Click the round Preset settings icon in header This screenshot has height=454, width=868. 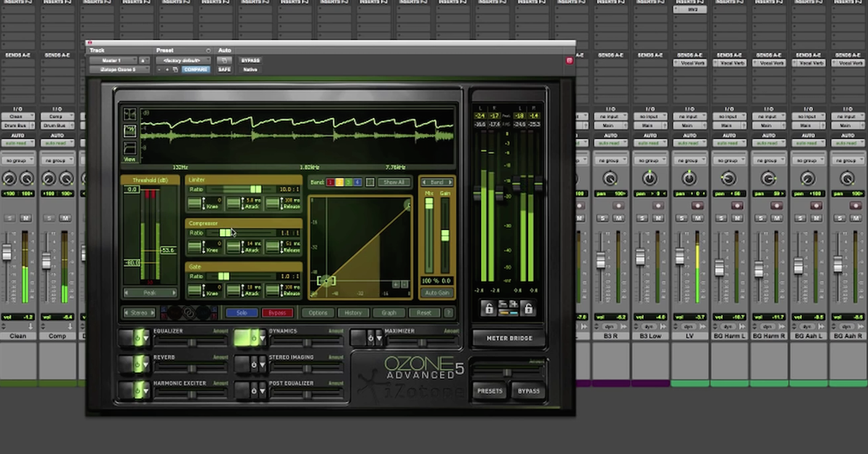pos(208,51)
